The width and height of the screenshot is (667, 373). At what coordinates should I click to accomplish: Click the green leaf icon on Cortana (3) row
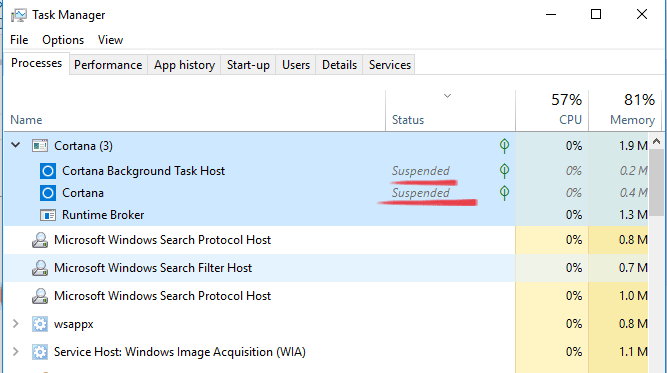(x=504, y=146)
